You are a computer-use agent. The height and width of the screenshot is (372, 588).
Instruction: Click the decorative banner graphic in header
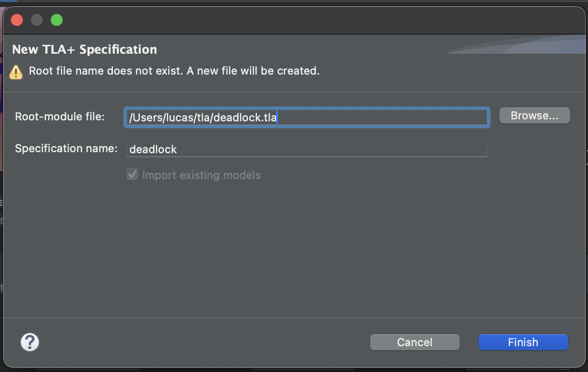click(516, 44)
